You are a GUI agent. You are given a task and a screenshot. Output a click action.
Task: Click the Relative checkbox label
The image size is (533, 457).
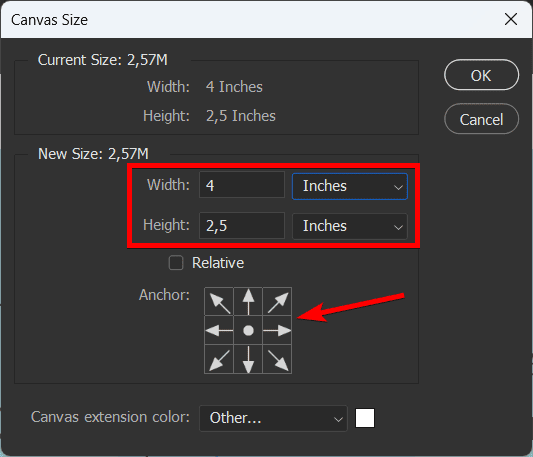pos(218,263)
